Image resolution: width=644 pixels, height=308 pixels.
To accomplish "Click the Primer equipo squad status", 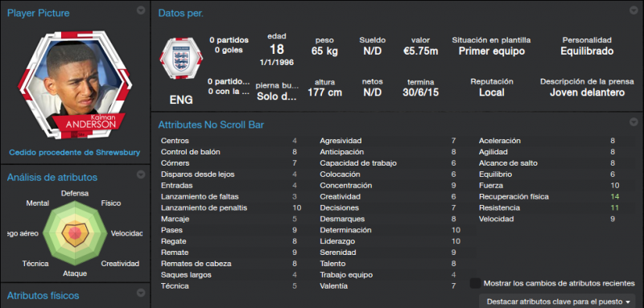I will click(492, 51).
